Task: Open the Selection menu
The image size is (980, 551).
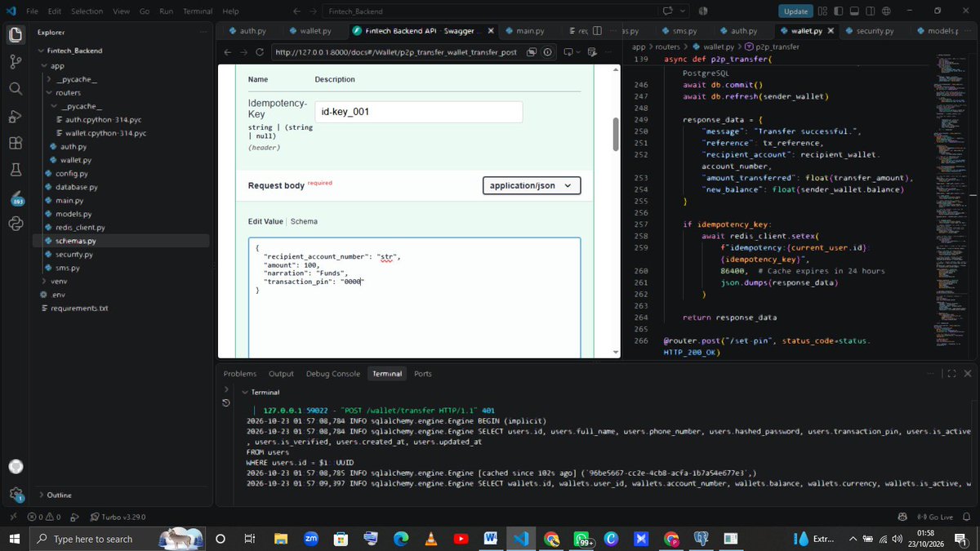Action: pyautogui.click(x=87, y=11)
